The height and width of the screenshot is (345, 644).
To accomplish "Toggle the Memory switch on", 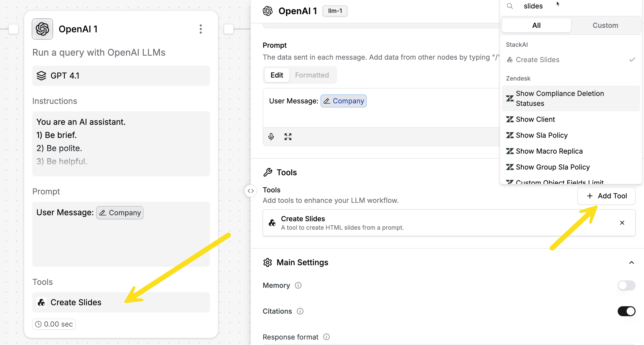I will click(626, 285).
